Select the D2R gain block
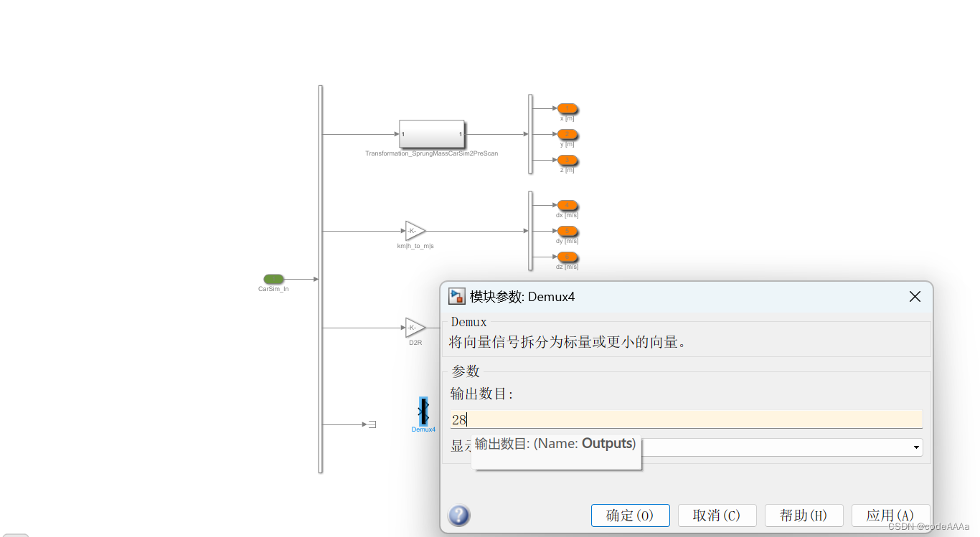980x537 pixels. point(415,328)
